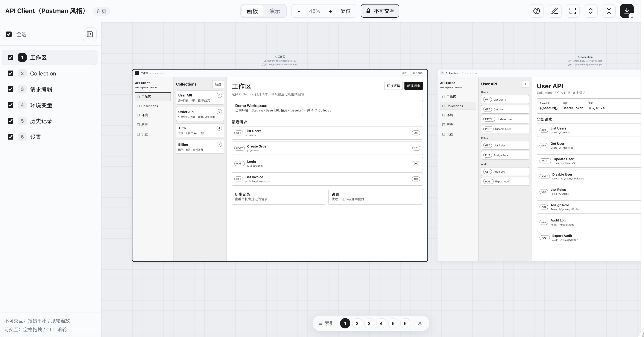The width and height of the screenshot is (644, 337).
Task: Select page 3 请求编辑 in list
Action: 50,89
